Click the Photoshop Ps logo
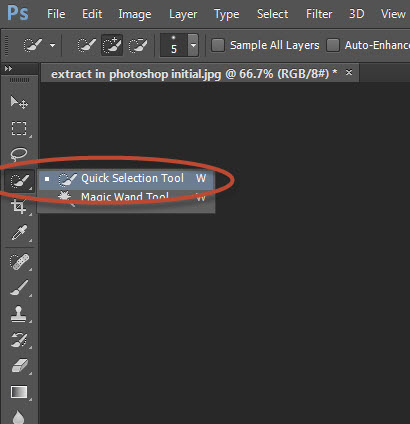 (x=18, y=13)
